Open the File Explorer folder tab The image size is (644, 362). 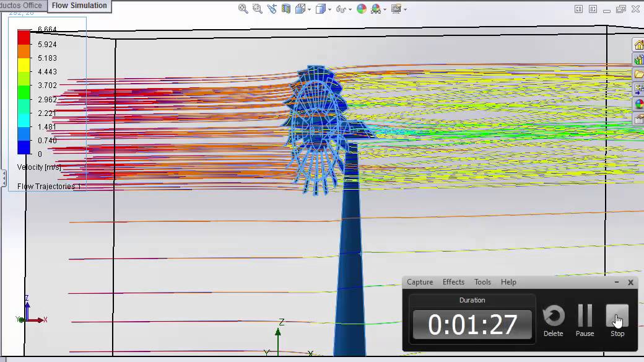click(638, 74)
